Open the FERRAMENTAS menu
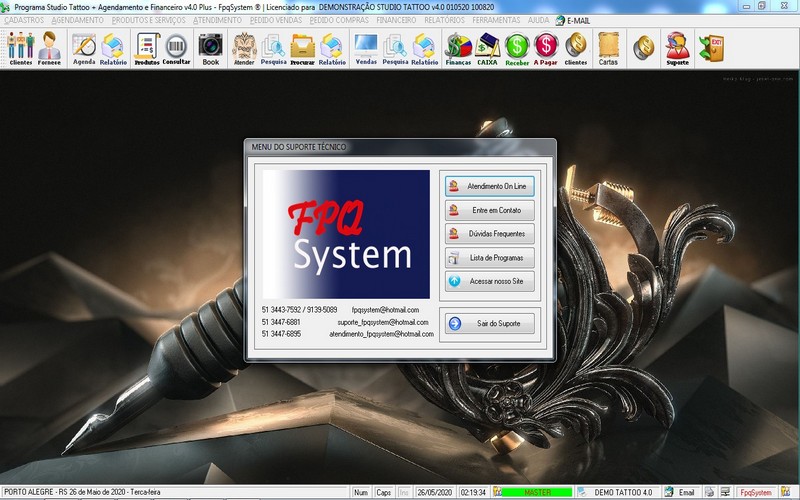This screenshot has width=800, height=500. 497,20
